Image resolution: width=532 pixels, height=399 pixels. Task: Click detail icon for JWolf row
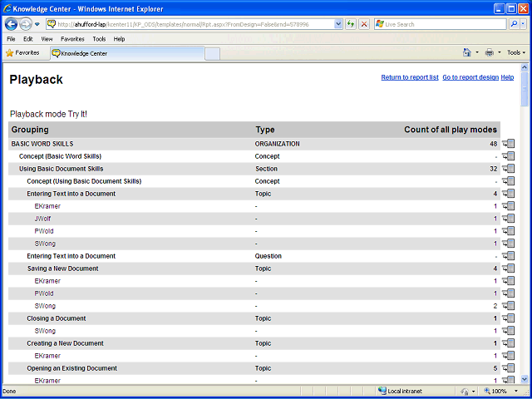[x=509, y=219]
